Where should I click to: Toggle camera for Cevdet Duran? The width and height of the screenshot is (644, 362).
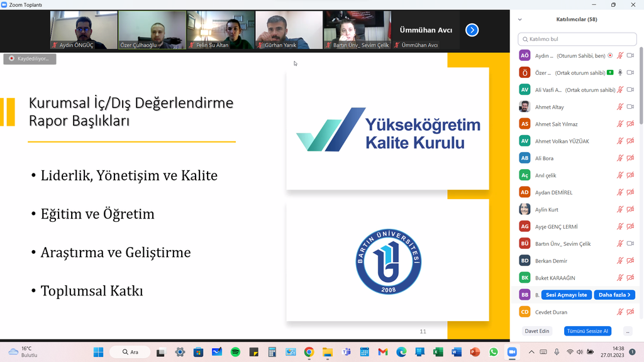pyautogui.click(x=630, y=312)
